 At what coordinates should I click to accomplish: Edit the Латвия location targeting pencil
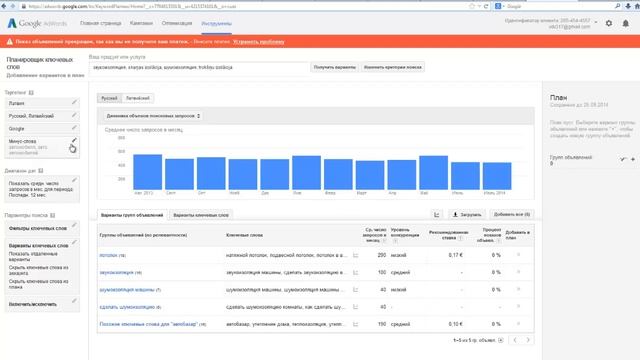pyautogui.click(x=74, y=102)
